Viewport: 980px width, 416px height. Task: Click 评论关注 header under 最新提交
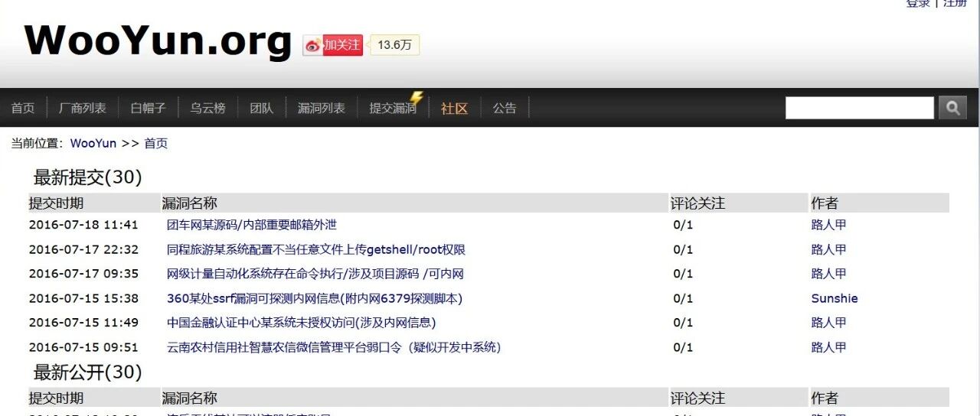[697, 203]
